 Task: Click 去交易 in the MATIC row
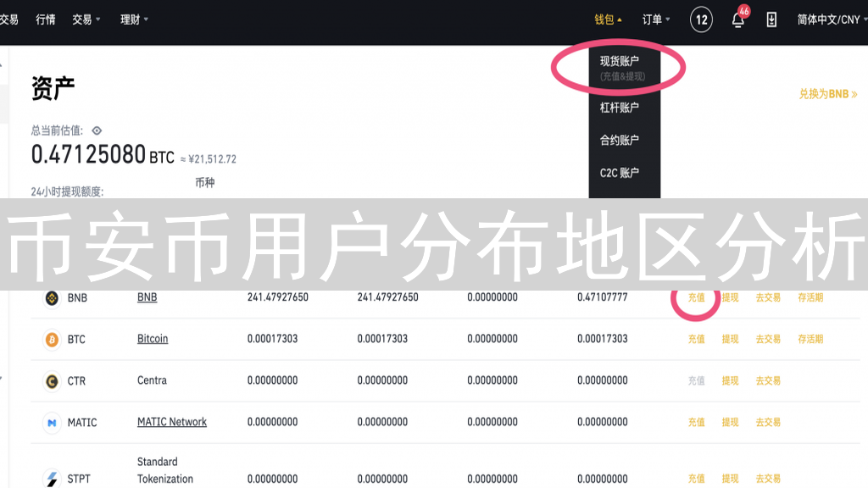[x=768, y=422]
